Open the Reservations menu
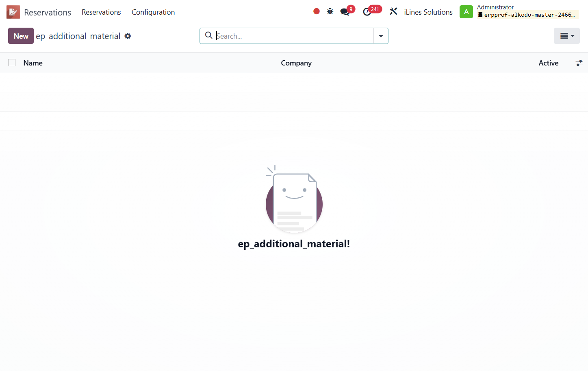 coord(101,12)
